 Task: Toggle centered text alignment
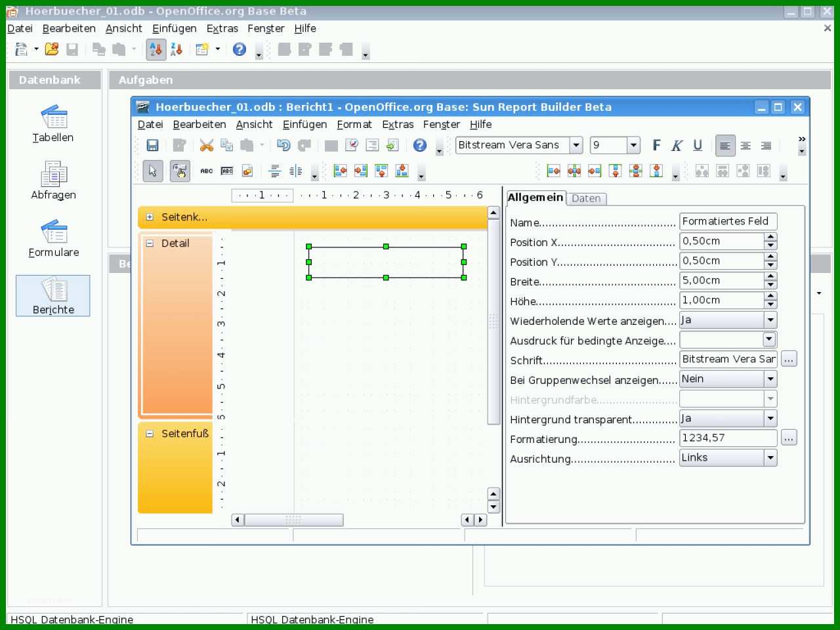tap(745, 145)
